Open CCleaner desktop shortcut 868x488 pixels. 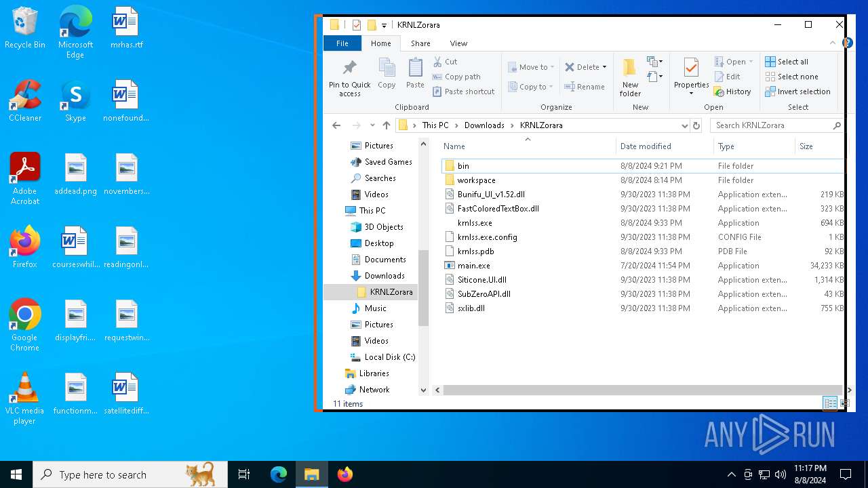click(25, 102)
